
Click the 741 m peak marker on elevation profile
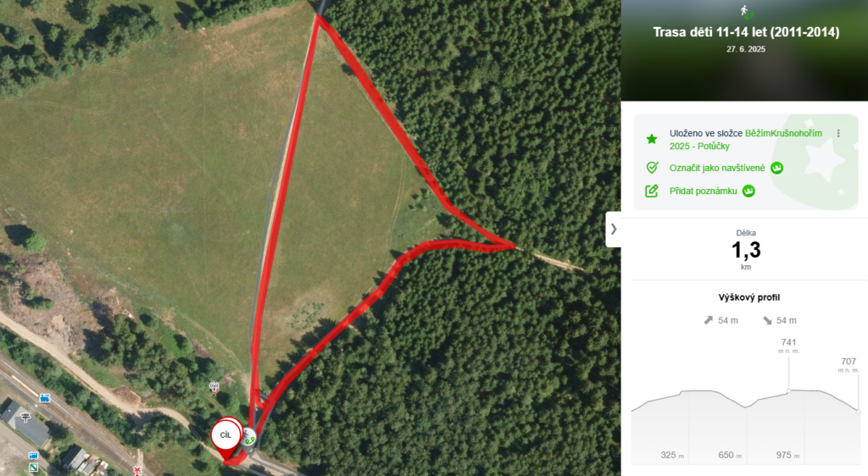point(789,390)
